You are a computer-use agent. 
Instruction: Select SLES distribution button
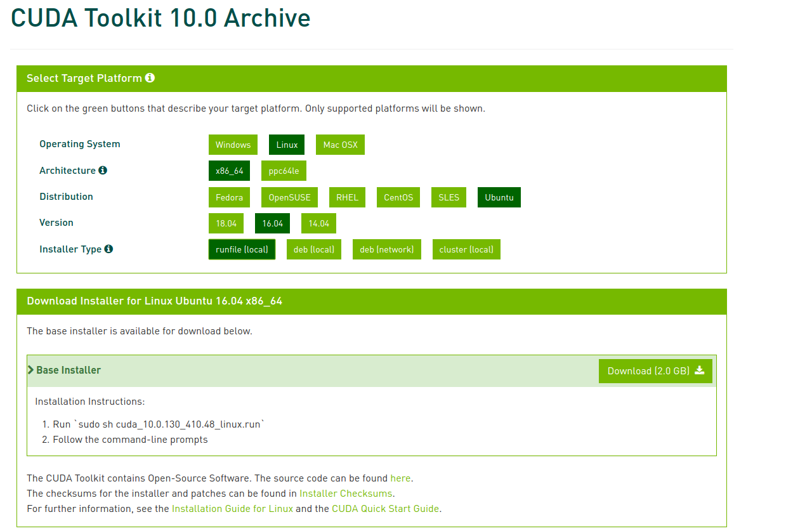pos(449,197)
